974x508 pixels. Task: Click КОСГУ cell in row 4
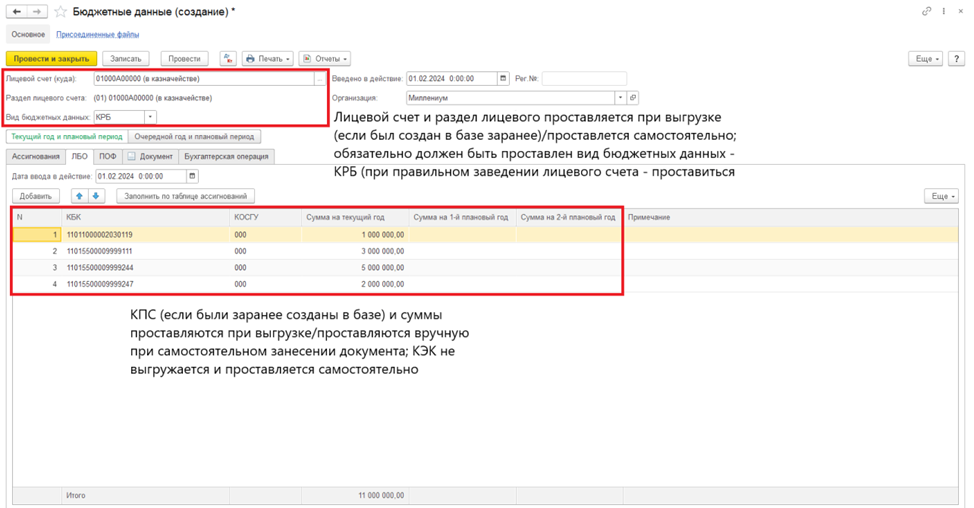(x=265, y=284)
